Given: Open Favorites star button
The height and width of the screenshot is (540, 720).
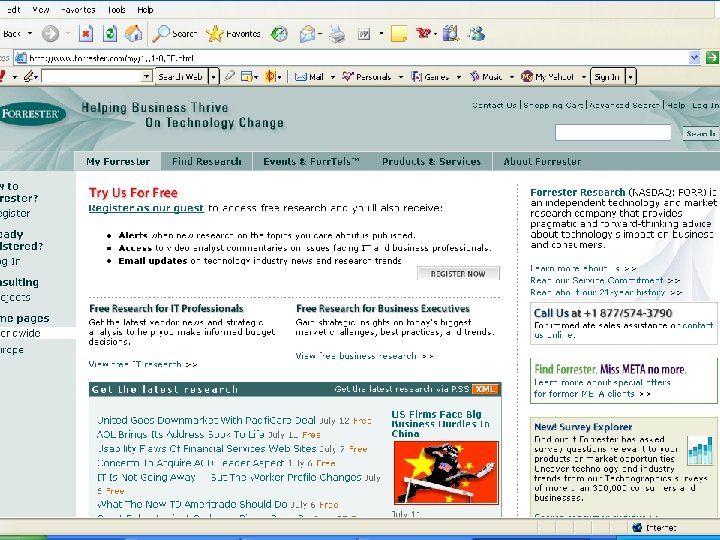Looking at the screenshot, I should coord(233,34).
